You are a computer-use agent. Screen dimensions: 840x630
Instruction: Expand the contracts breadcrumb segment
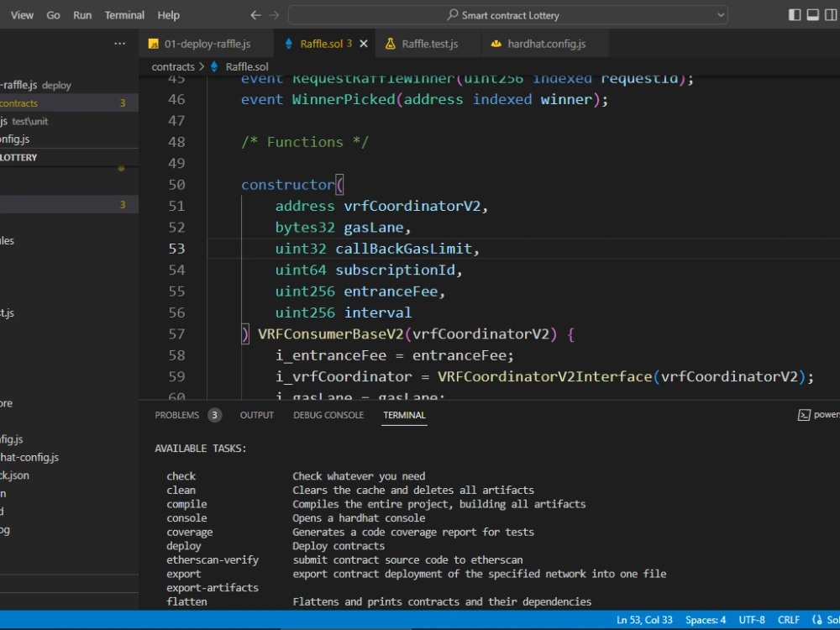coord(173,66)
